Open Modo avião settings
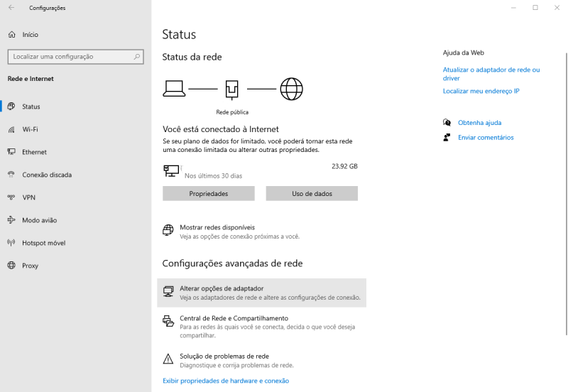This screenshot has width=568, height=392. click(76, 220)
